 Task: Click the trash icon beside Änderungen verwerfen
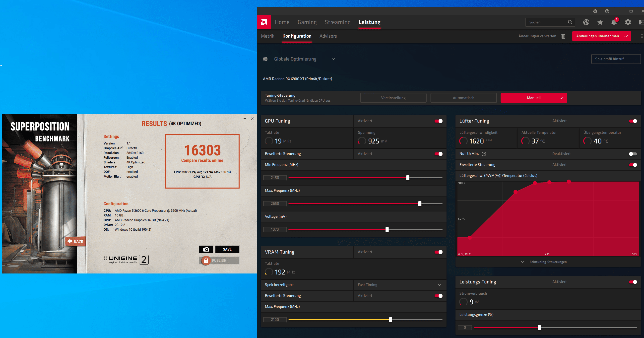(563, 36)
